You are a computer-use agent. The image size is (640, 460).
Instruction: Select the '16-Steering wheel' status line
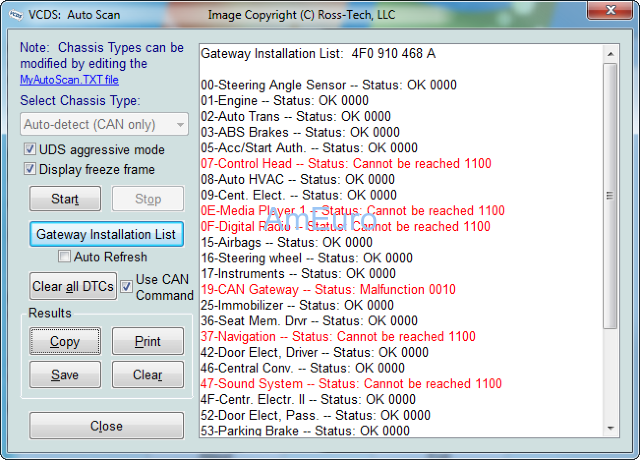[307, 258]
